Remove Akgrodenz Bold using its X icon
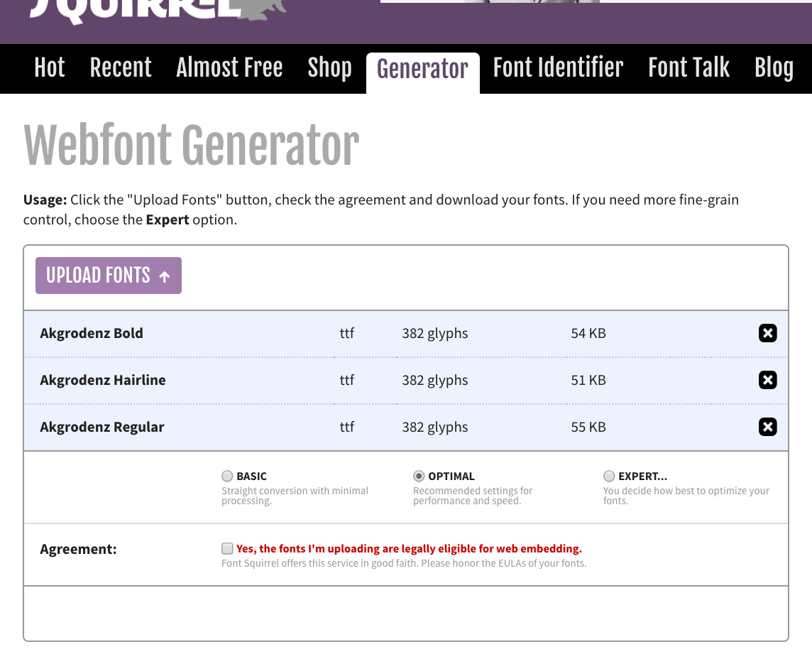 coord(767,333)
